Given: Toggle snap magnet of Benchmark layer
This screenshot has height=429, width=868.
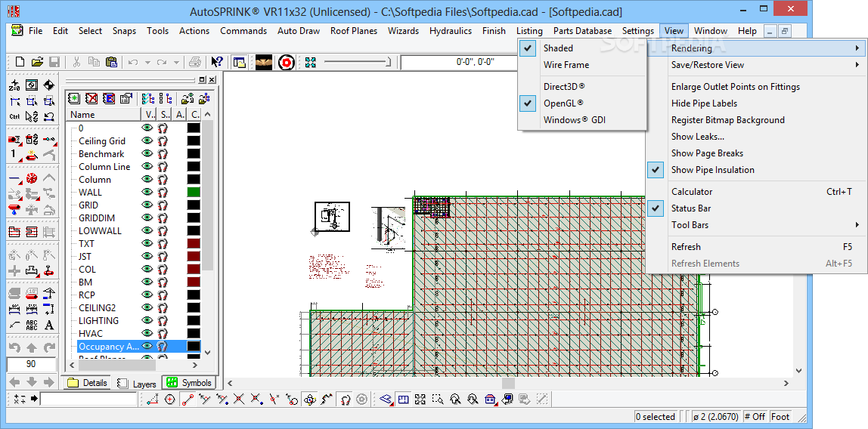Looking at the screenshot, I should click(163, 153).
